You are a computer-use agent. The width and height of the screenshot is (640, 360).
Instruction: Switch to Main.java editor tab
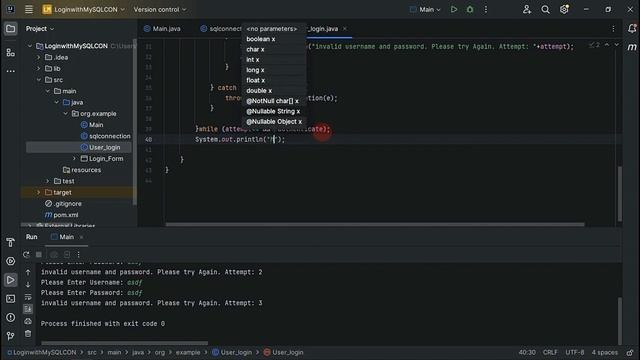[162, 29]
